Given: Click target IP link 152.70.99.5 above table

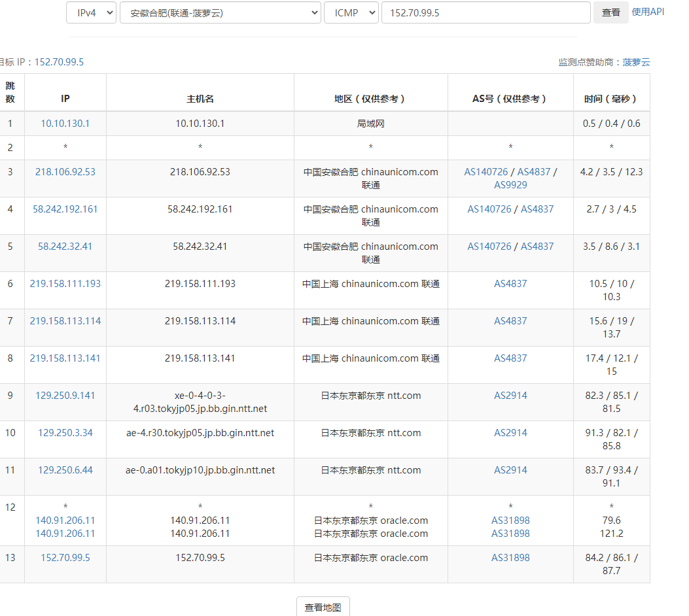Looking at the screenshot, I should [59, 62].
